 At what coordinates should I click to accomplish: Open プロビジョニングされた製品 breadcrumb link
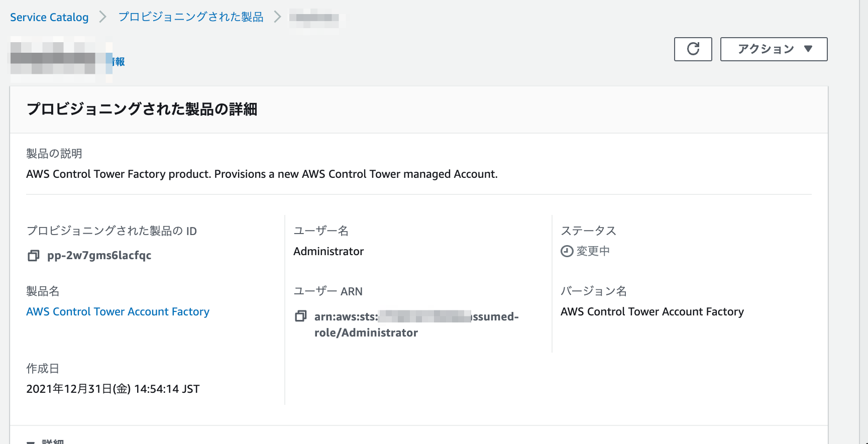pyautogui.click(x=191, y=17)
